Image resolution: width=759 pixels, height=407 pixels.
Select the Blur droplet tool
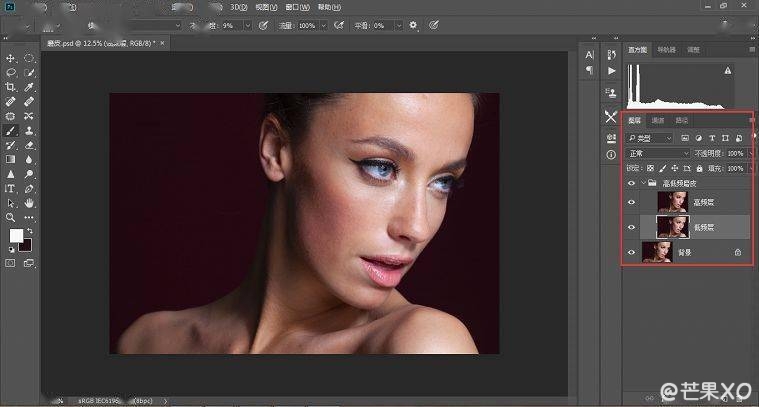click(x=29, y=159)
